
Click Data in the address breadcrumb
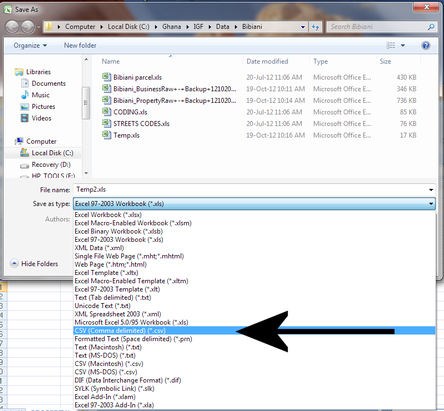222,27
